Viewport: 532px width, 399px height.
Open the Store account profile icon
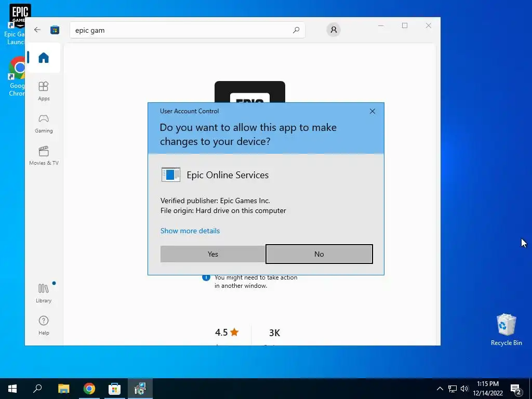tap(334, 30)
